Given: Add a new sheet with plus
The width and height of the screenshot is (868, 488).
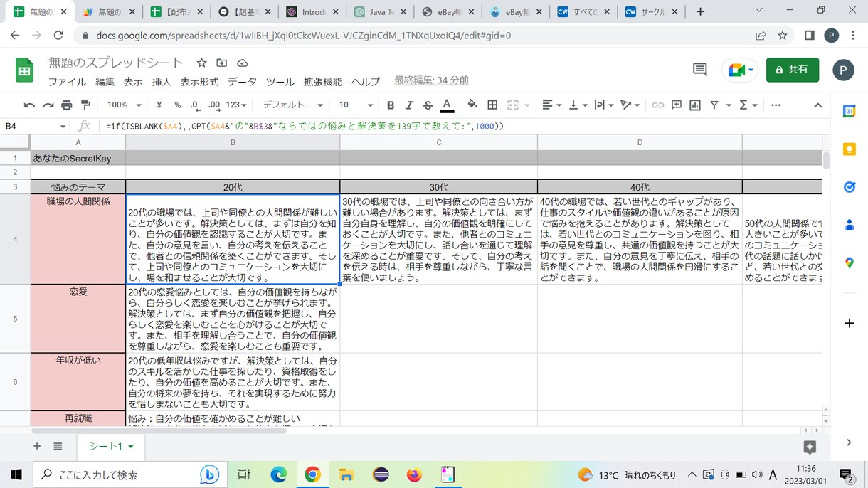Looking at the screenshot, I should tap(37, 446).
